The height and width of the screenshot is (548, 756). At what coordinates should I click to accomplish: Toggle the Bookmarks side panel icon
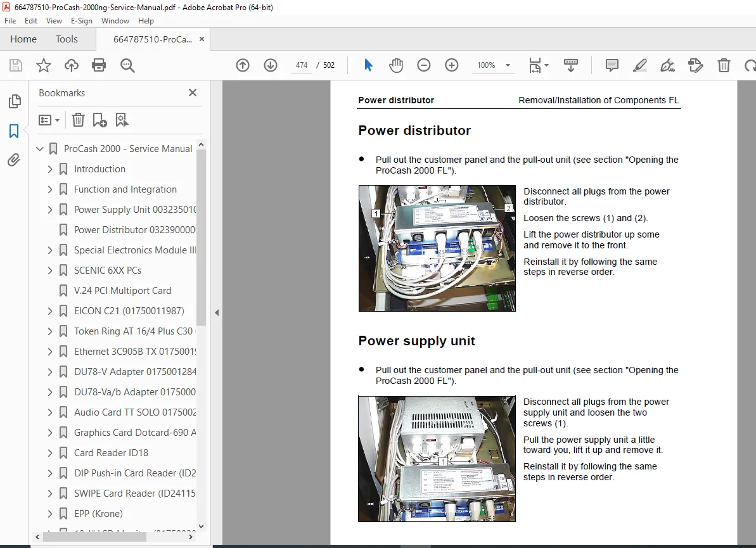click(x=14, y=131)
